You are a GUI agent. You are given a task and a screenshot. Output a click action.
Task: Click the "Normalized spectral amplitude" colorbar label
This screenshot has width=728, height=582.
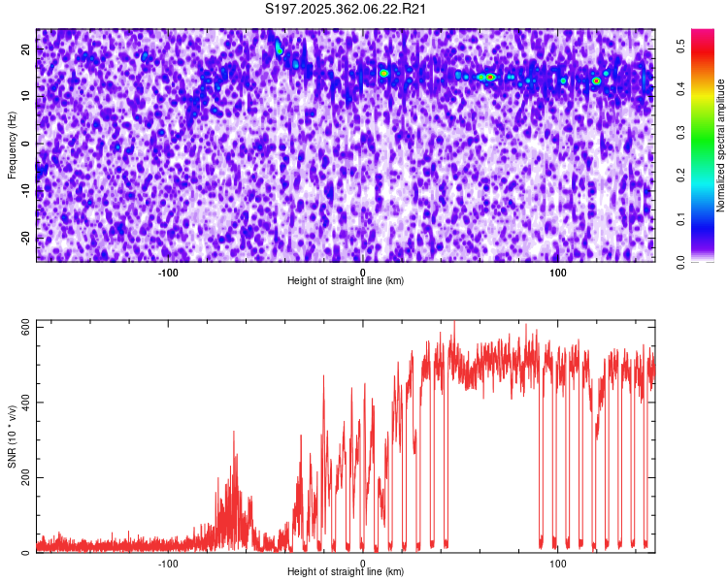(721, 145)
